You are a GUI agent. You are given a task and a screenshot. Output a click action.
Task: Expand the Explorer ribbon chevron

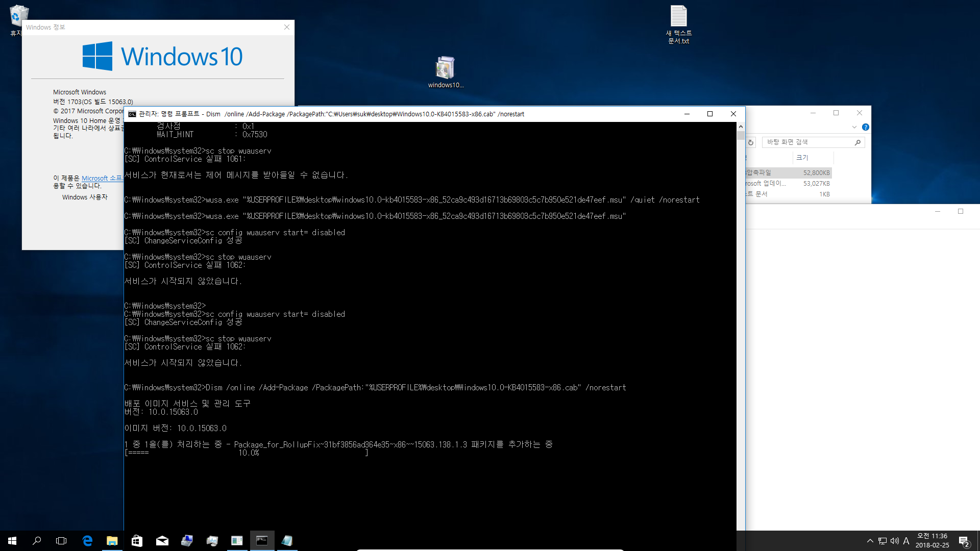click(x=854, y=127)
